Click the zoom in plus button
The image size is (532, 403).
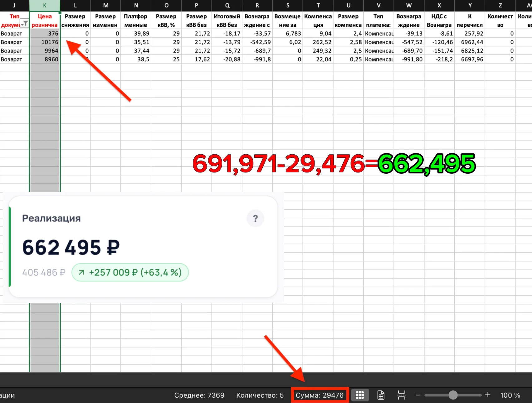[x=488, y=395]
